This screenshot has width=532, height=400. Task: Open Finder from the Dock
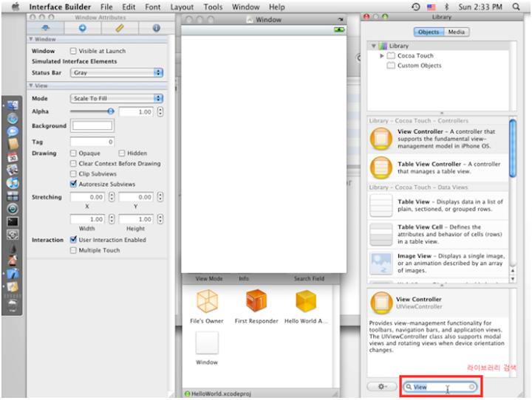coord(13,106)
